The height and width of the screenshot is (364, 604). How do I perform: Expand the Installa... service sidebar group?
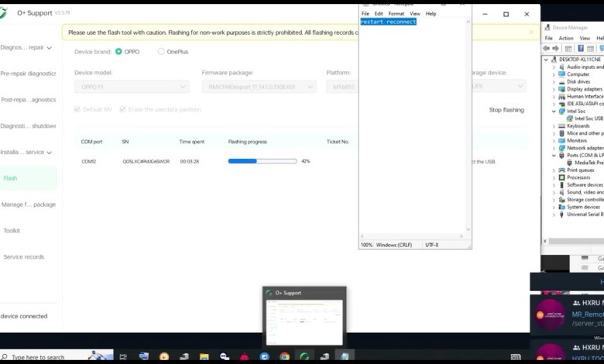(26, 152)
